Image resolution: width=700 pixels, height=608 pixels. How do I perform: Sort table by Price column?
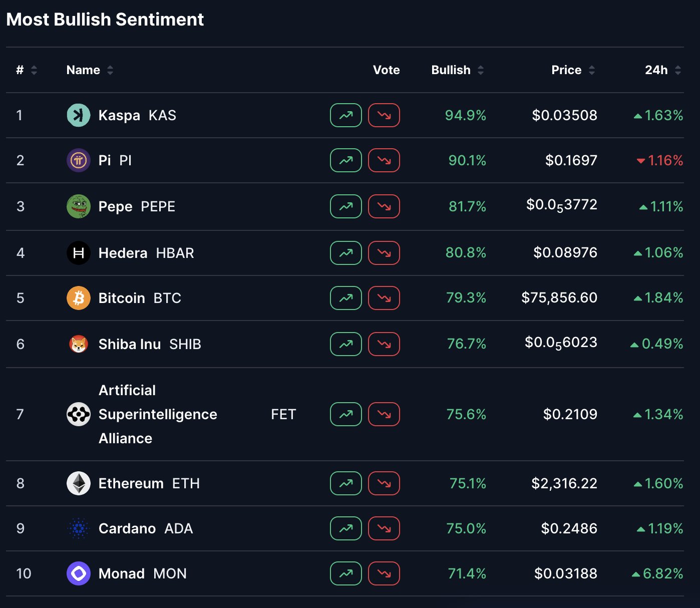coord(573,70)
